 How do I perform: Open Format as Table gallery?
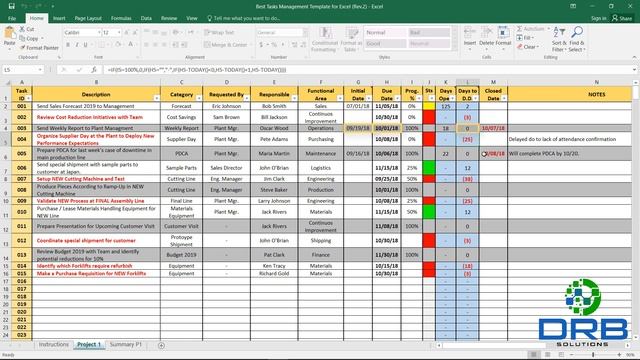351,39
